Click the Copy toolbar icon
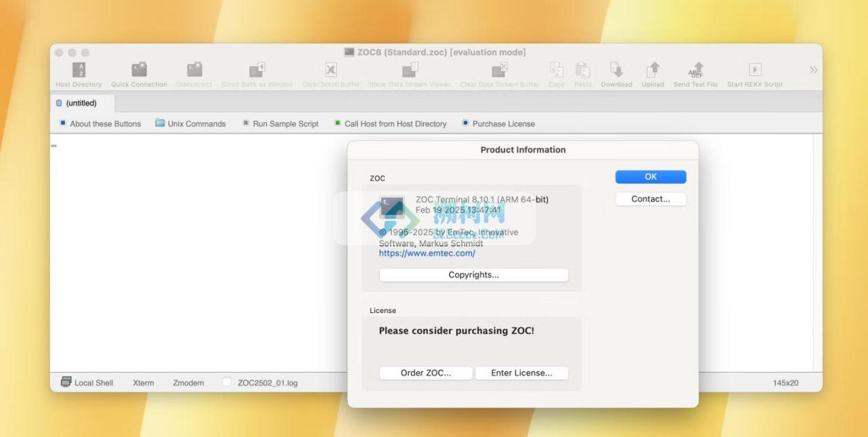 pos(557,70)
